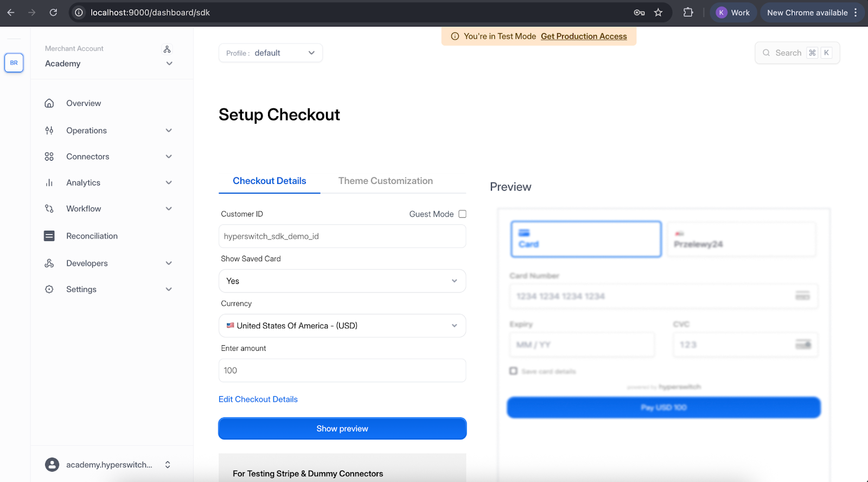Select the Checkout Details tab
868x482 pixels.
269,181
